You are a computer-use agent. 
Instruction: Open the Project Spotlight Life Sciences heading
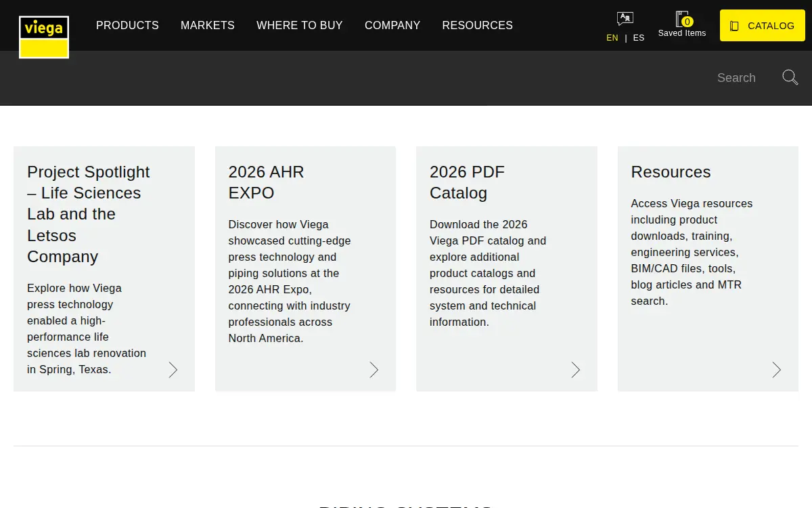point(89,214)
